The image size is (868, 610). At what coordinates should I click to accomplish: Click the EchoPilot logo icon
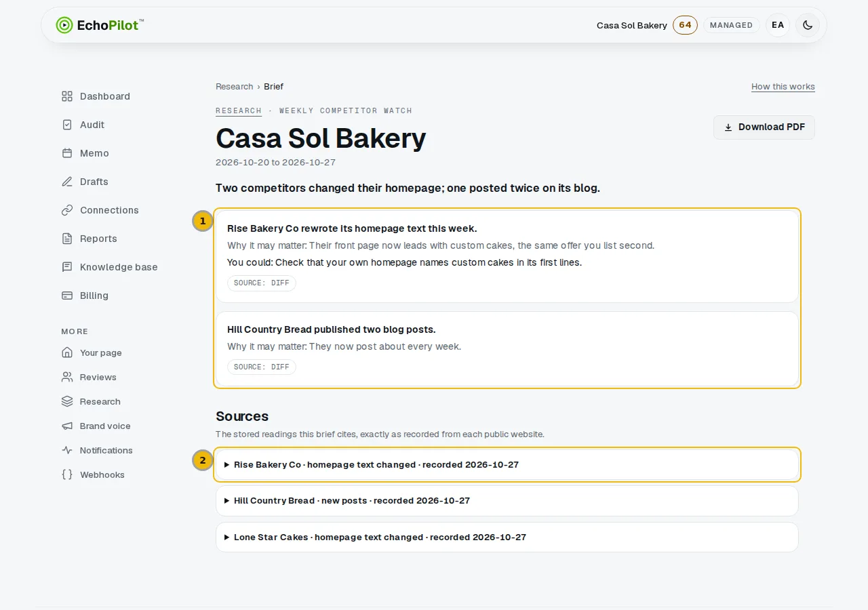pyautogui.click(x=64, y=25)
